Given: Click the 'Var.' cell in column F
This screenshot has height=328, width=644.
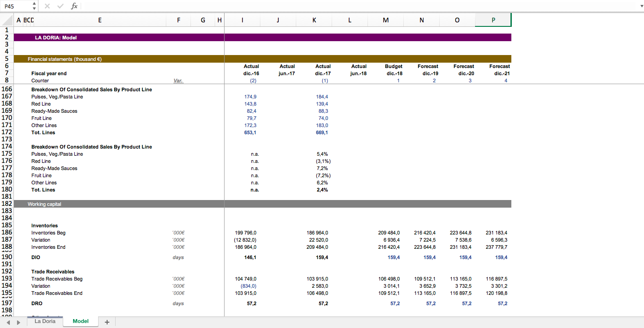Looking at the screenshot, I should click(x=178, y=81).
